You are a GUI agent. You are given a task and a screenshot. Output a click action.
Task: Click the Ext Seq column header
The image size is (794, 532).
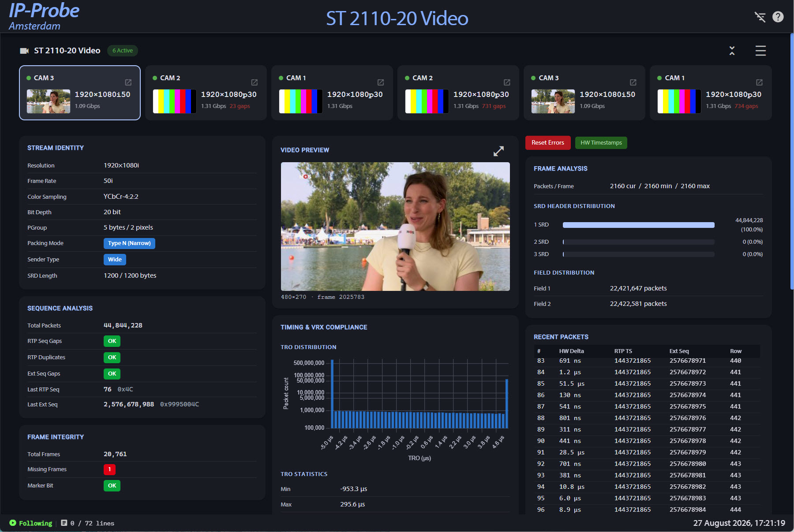679,351
